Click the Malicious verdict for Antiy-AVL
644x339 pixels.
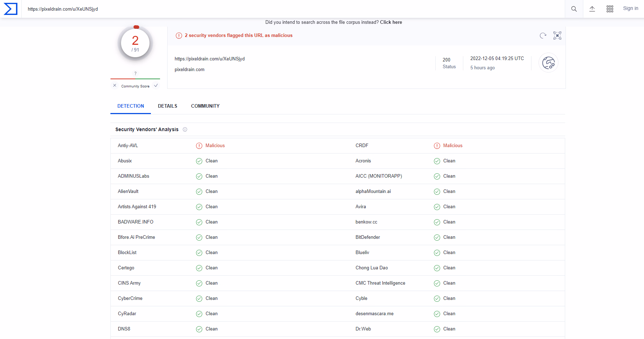coord(215,146)
